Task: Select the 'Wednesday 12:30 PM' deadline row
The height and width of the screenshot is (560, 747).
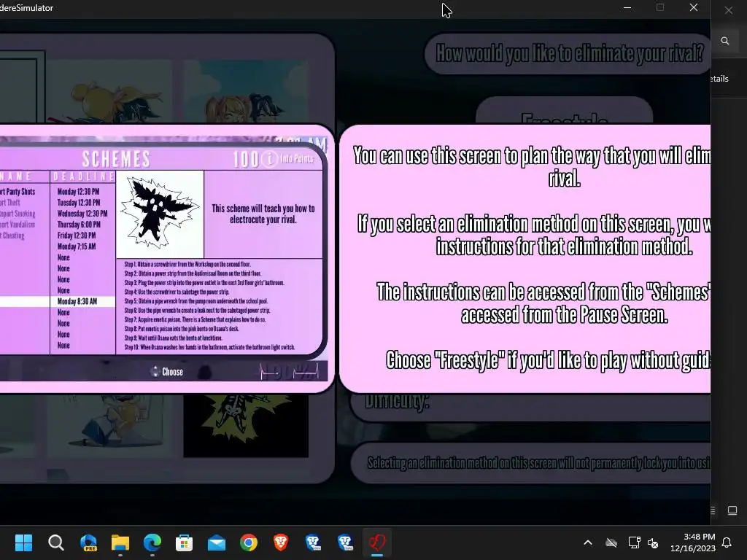Action: 82,214
